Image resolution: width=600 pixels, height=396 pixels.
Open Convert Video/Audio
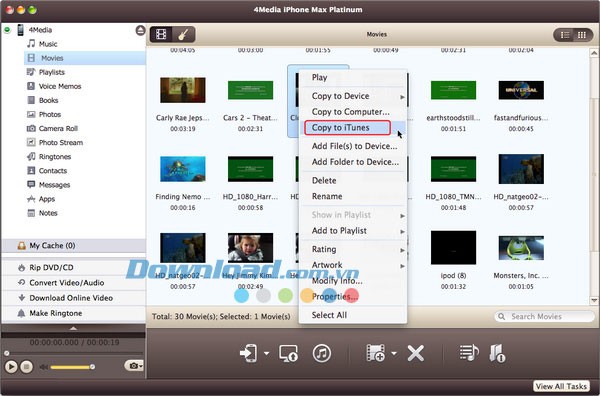click(73, 283)
